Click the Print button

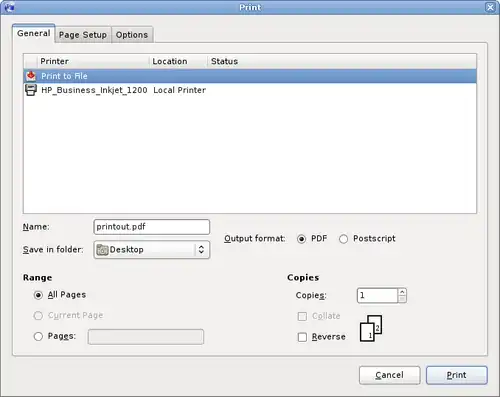click(x=457, y=375)
